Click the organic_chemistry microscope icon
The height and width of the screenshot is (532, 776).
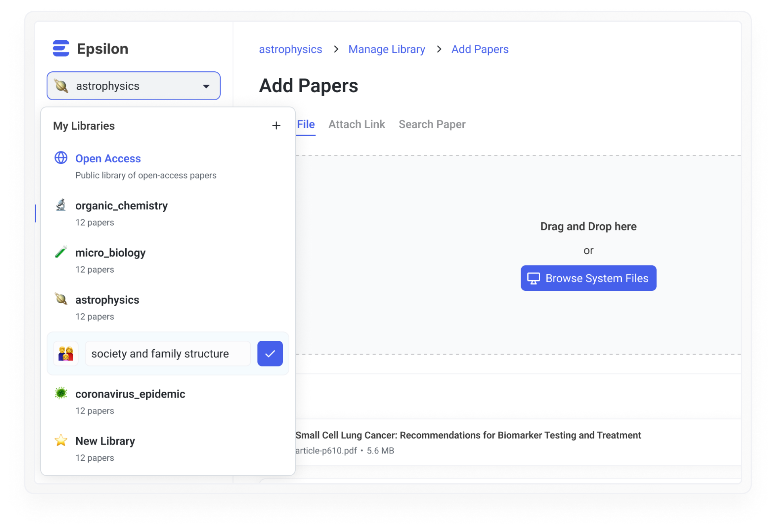[x=61, y=205]
